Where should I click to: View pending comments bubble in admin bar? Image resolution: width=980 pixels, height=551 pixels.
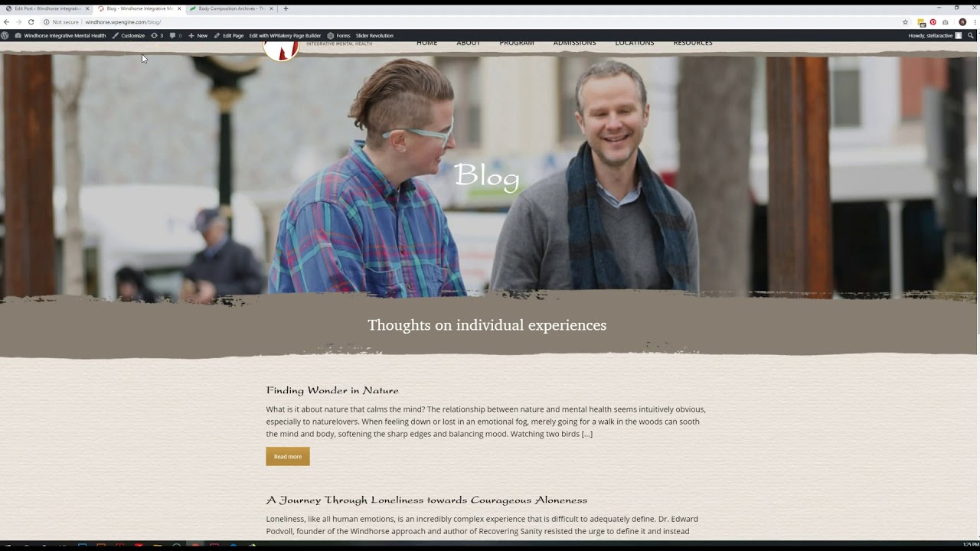click(175, 35)
